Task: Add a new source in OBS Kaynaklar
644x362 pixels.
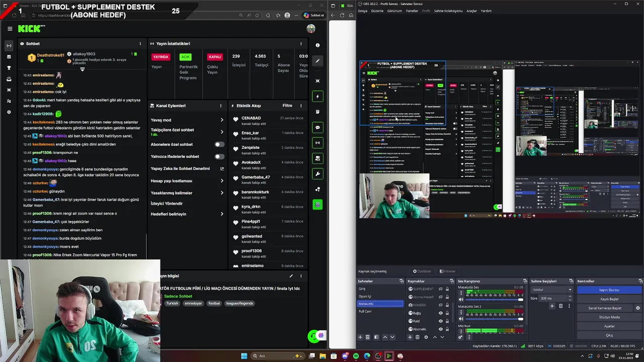Action: [410, 337]
